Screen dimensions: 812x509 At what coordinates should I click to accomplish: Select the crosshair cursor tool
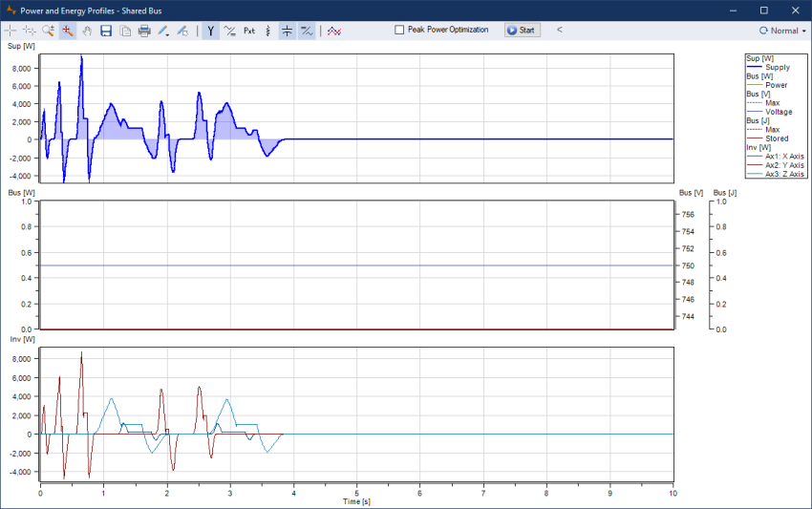(11, 31)
